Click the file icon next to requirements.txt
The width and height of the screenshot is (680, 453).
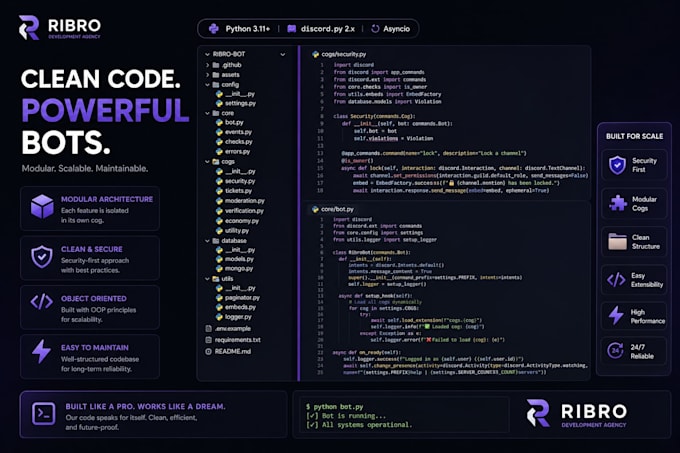pos(209,340)
